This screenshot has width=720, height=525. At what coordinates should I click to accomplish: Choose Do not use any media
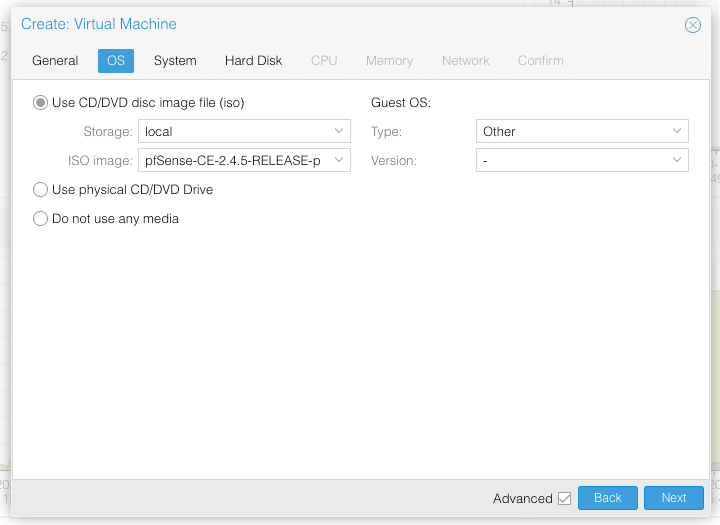tap(41, 218)
